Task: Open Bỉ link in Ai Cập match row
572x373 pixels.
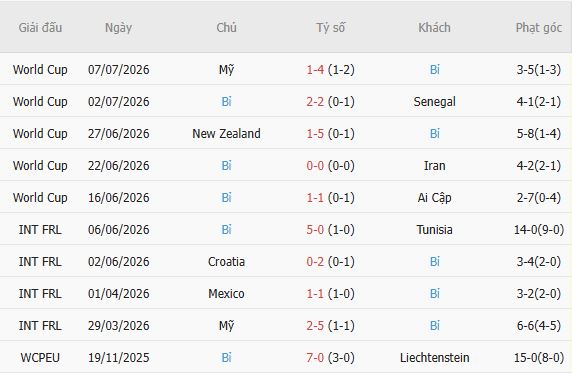Action: coord(226,197)
